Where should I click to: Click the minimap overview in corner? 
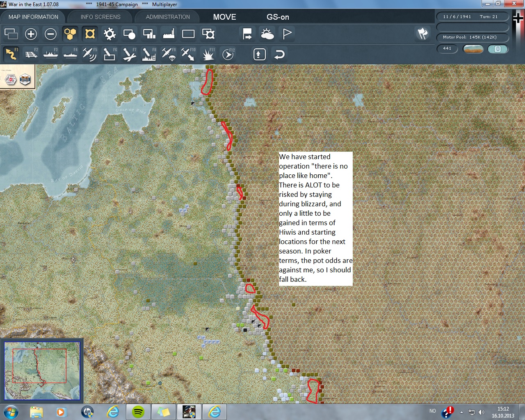pos(42,371)
